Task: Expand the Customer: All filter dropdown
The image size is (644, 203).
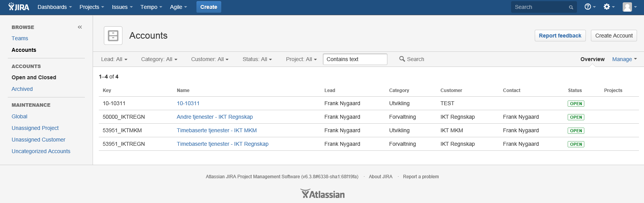Action: (x=210, y=59)
